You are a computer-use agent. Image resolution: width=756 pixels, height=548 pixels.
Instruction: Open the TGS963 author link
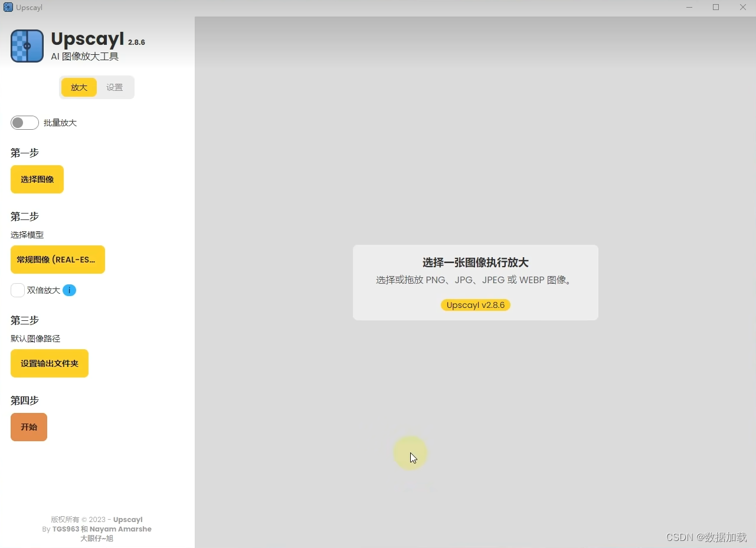pyautogui.click(x=66, y=529)
